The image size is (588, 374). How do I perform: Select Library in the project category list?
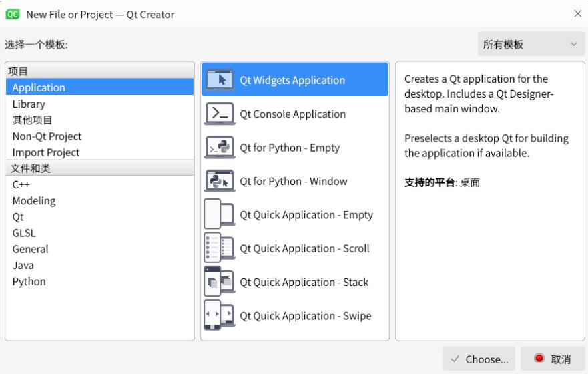click(x=29, y=104)
